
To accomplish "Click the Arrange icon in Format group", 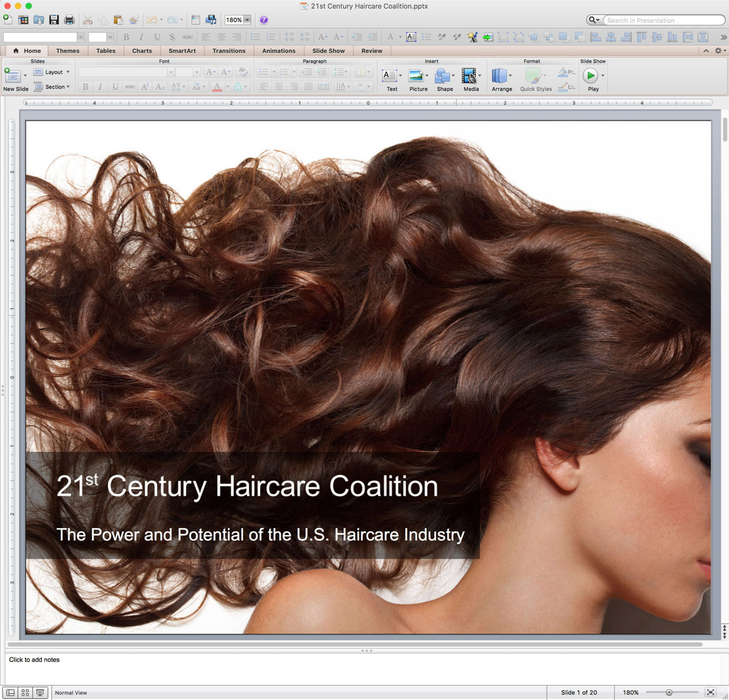I will point(499,77).
